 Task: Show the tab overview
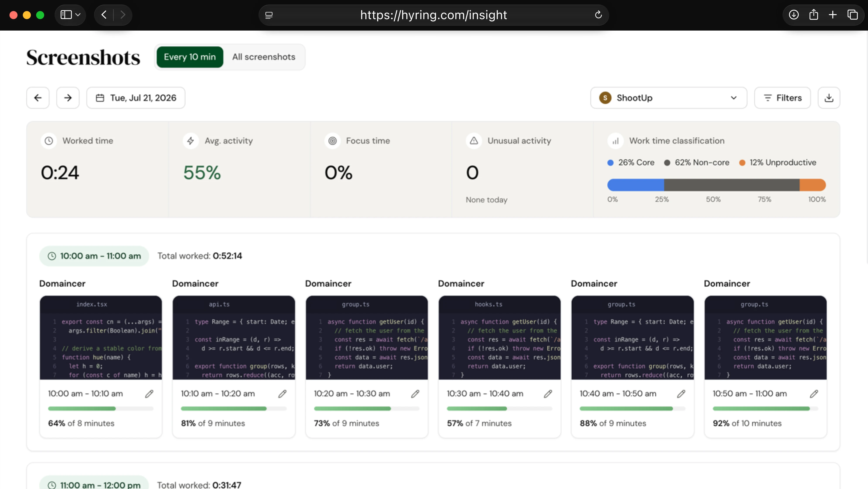tap(853, 15)
